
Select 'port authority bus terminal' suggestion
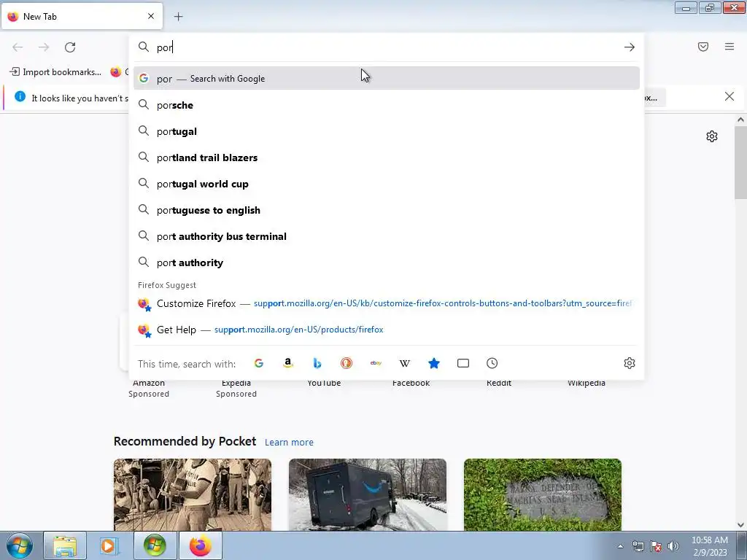[x=387, y=236]
